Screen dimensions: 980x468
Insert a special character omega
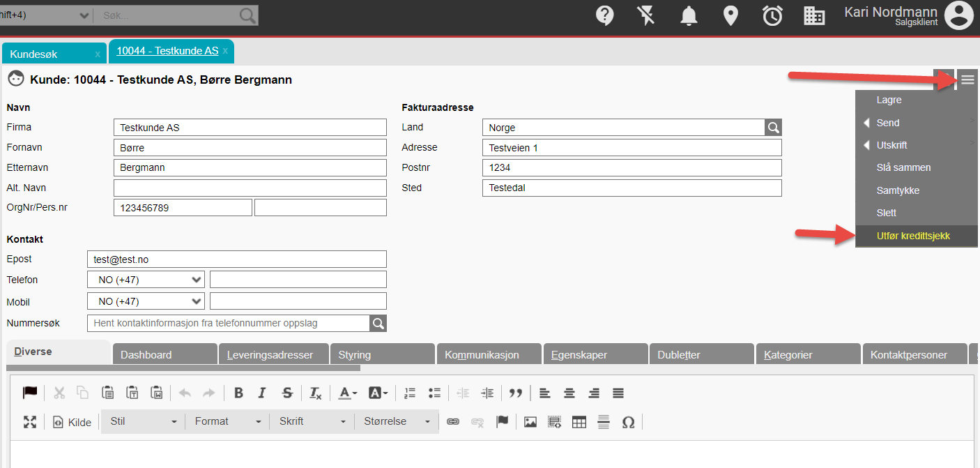point(628,421)
